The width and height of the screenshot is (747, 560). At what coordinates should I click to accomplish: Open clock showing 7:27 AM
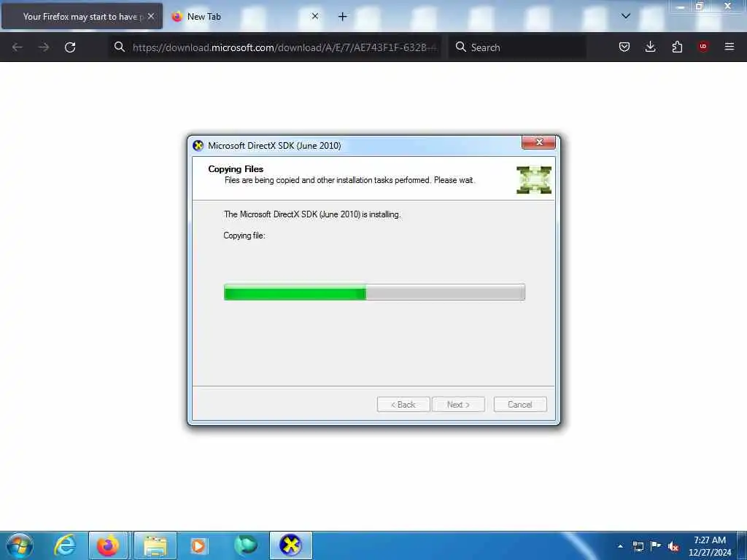[709, 546]
